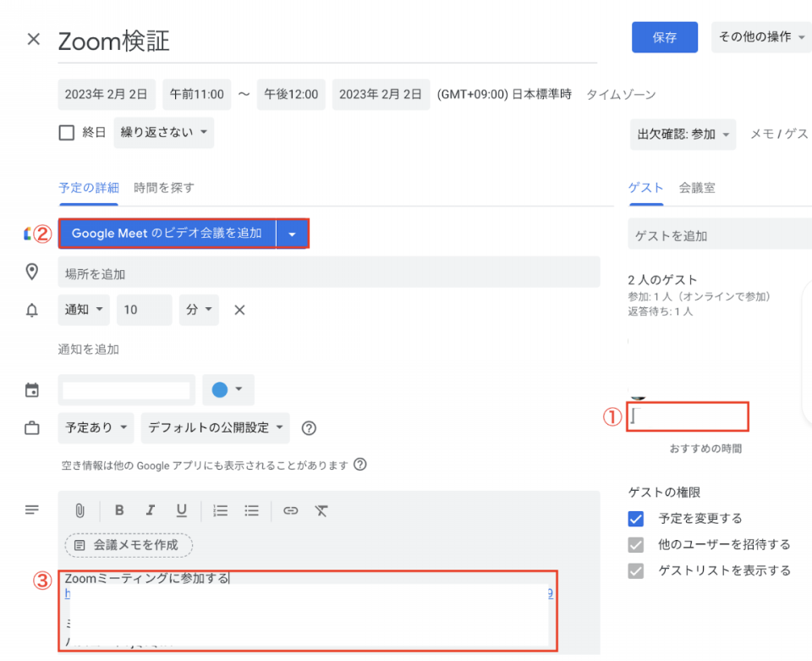Image resolution: width=812 pixels, height=661 pixels.
Task: Click notification minutes field showing 10
Action: pos(144,310)
